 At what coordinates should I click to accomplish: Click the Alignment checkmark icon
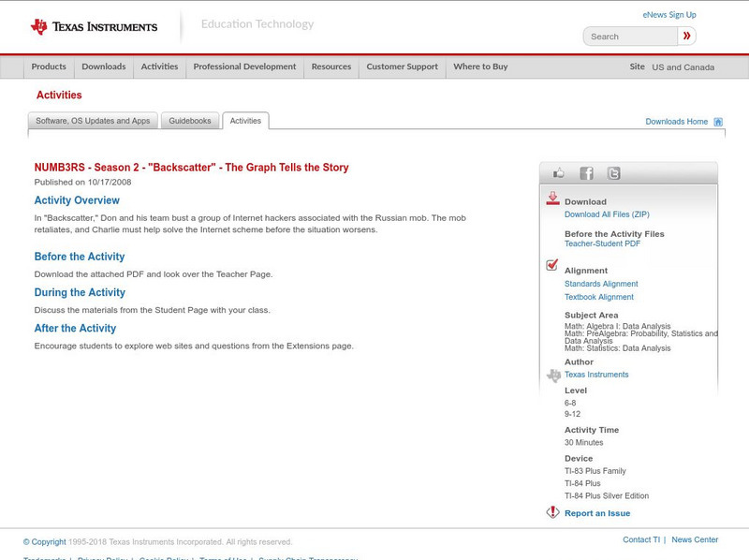point(552,265)
